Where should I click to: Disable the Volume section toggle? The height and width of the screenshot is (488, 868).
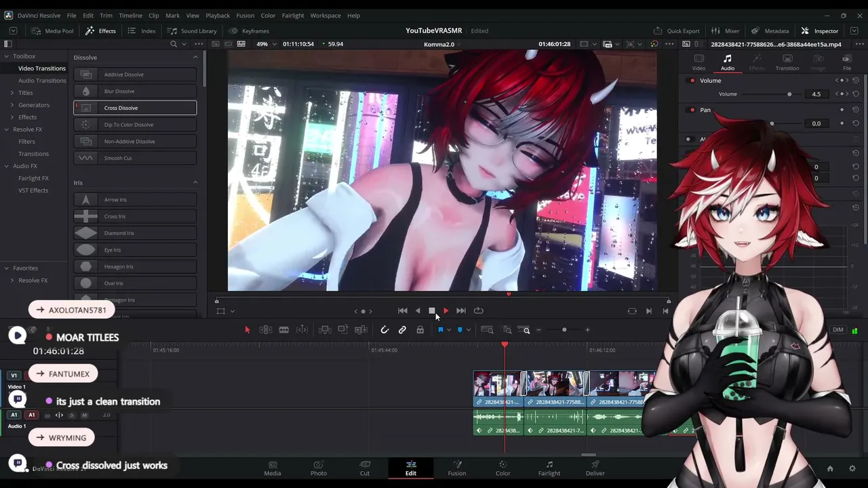(x=692, y=81)
